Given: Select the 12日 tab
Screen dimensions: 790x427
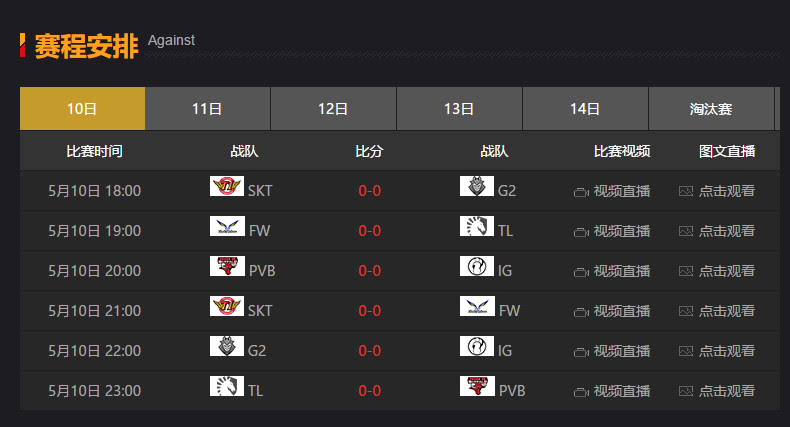Looking at the screenshot, I should pyautogui.click(x=334, y=109).
